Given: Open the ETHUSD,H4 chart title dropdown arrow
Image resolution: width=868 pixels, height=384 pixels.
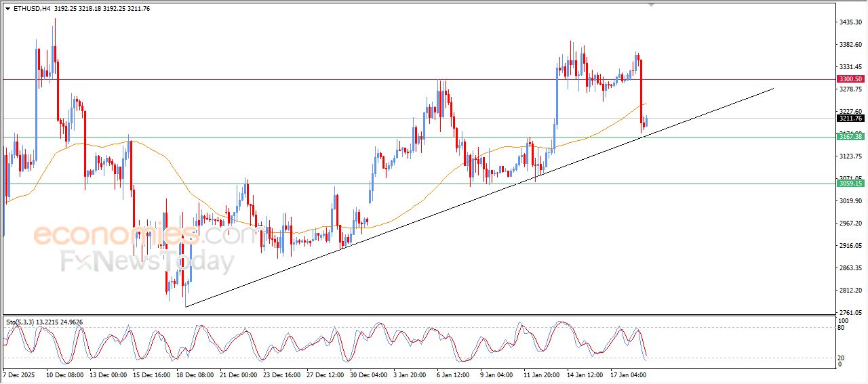Looking at the screenshot, I should [x=7, y=9].
